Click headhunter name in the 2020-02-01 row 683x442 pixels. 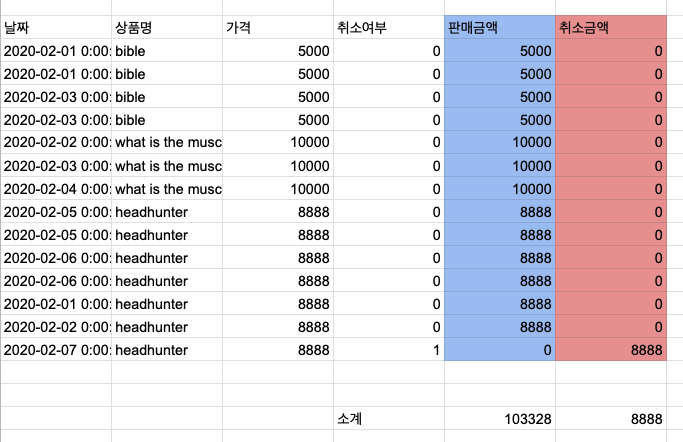click(167, 304)
